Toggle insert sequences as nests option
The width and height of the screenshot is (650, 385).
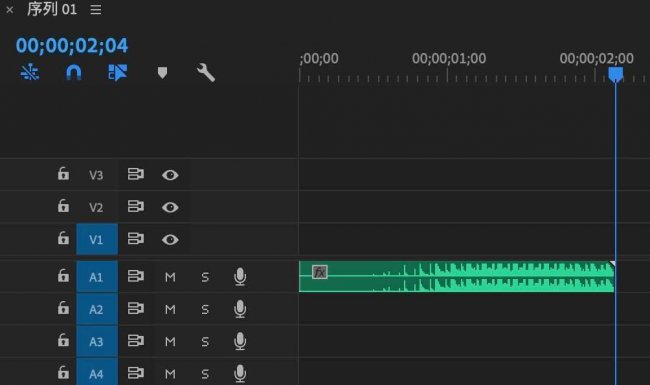click(30, 73)
